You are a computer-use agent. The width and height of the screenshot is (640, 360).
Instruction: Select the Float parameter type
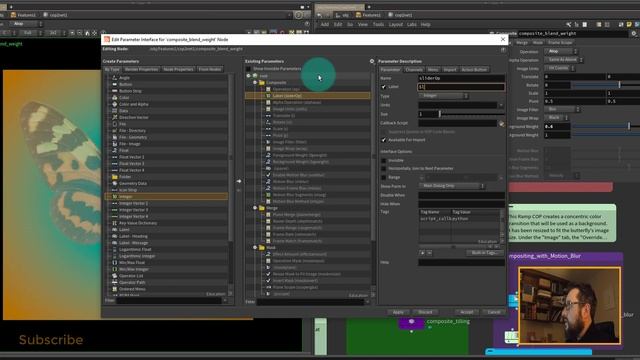point(124,150)
